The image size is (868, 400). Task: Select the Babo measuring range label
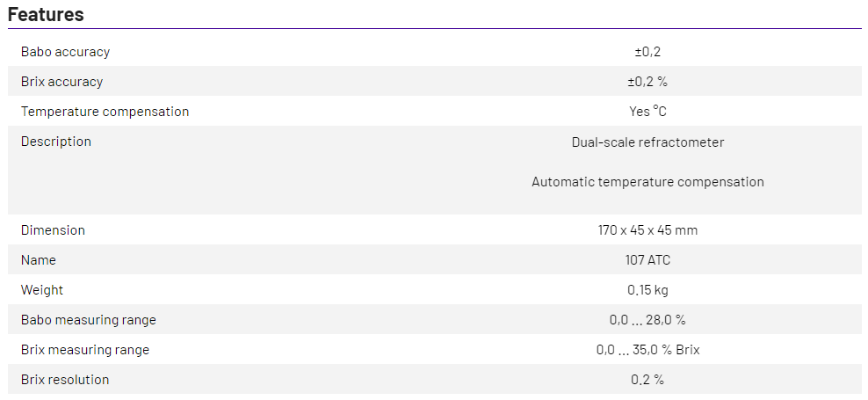click(x=88, y=320)
